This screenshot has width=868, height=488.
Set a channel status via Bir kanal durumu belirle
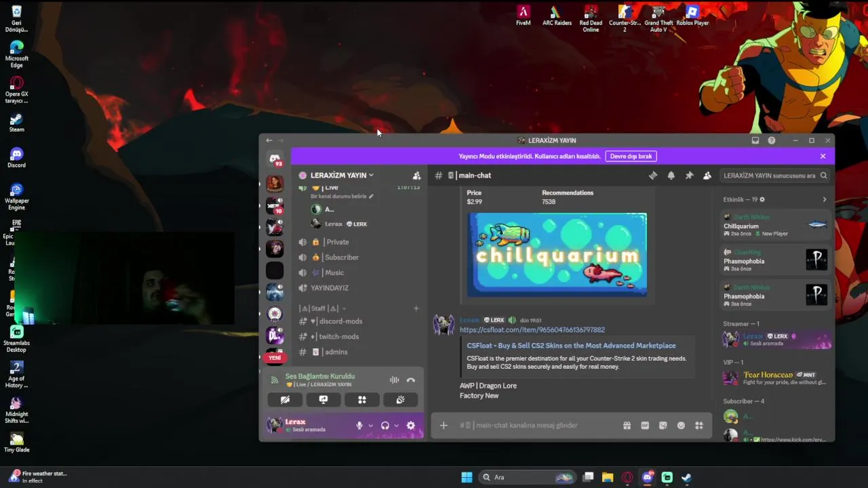(342, 197)
